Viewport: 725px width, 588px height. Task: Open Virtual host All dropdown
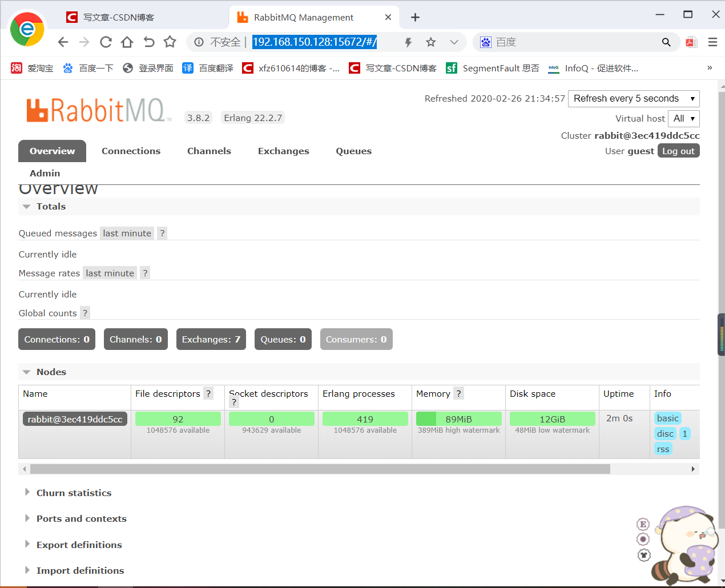[x=683, y=118]
